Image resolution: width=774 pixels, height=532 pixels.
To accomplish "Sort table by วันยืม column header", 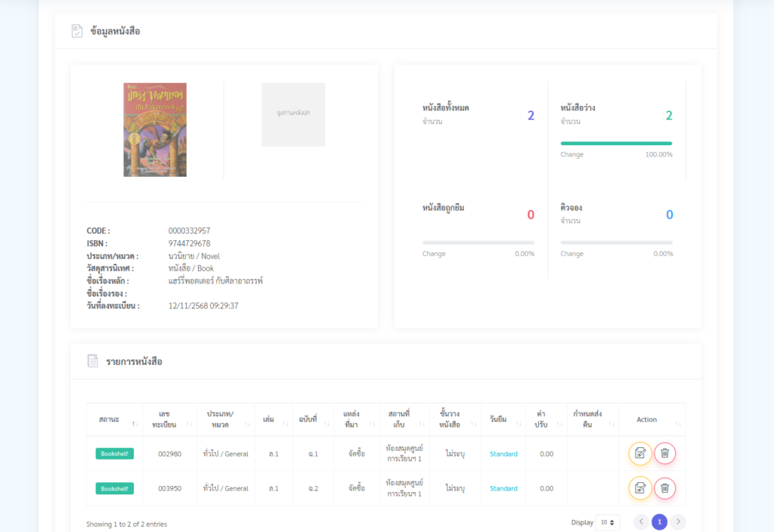I will tap(503, 419).
